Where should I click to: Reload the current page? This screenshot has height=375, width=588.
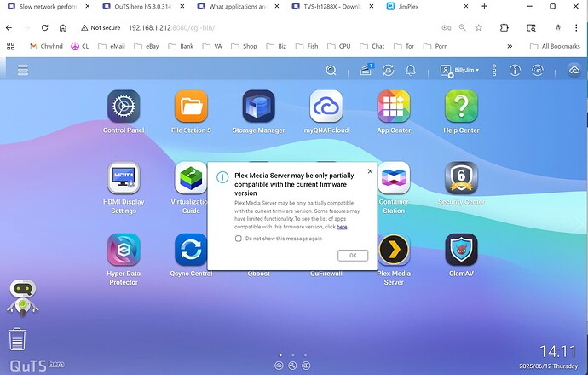[44, 28]
